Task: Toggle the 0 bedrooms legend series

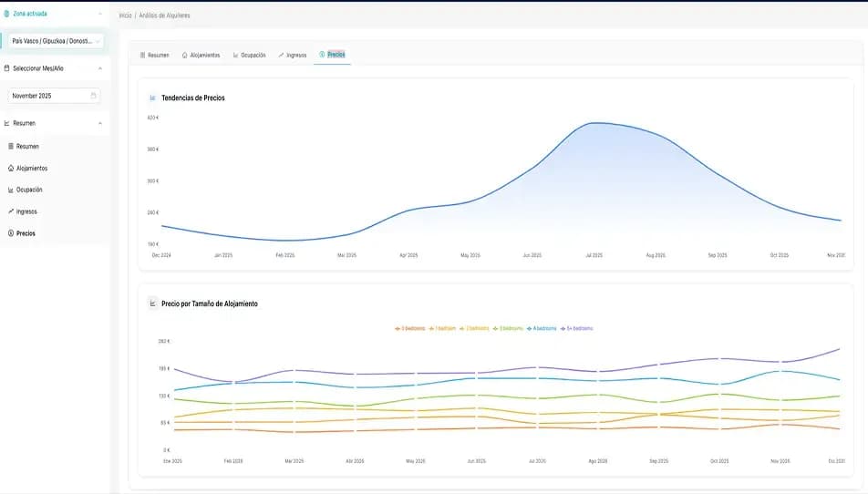Action: [410, 328]
